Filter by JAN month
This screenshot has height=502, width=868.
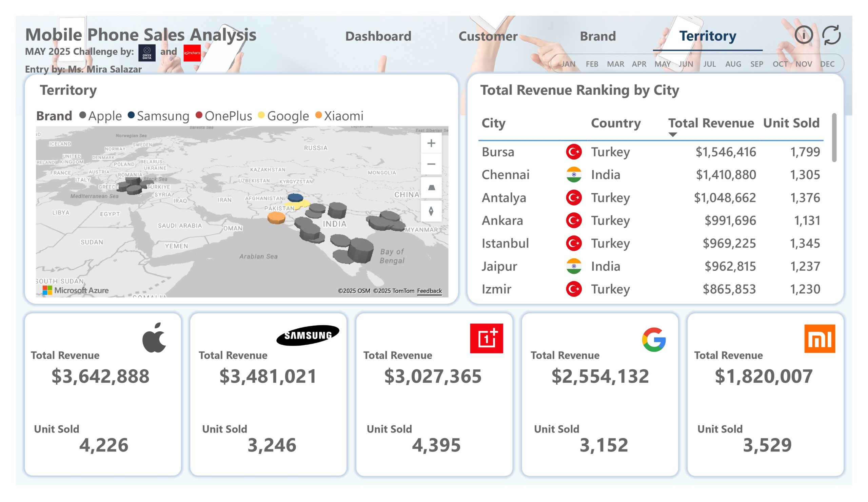[x=568, y=64]
